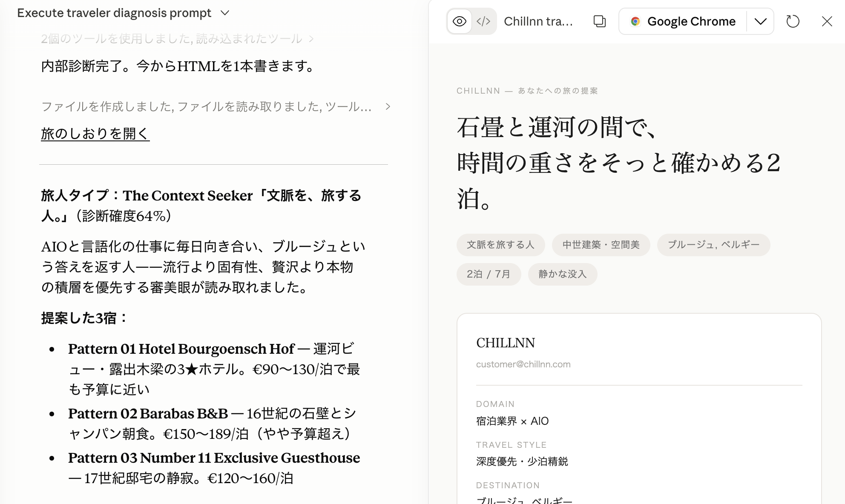Click the 宿泊業界 × AIO domain value

click(512, 421)
